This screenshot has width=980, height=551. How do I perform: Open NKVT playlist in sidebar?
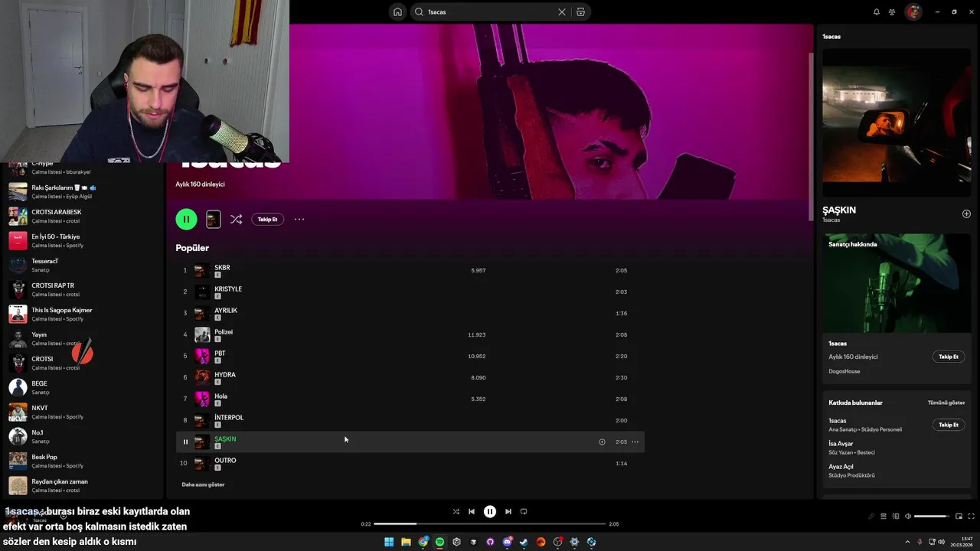(x=83, y=412)
